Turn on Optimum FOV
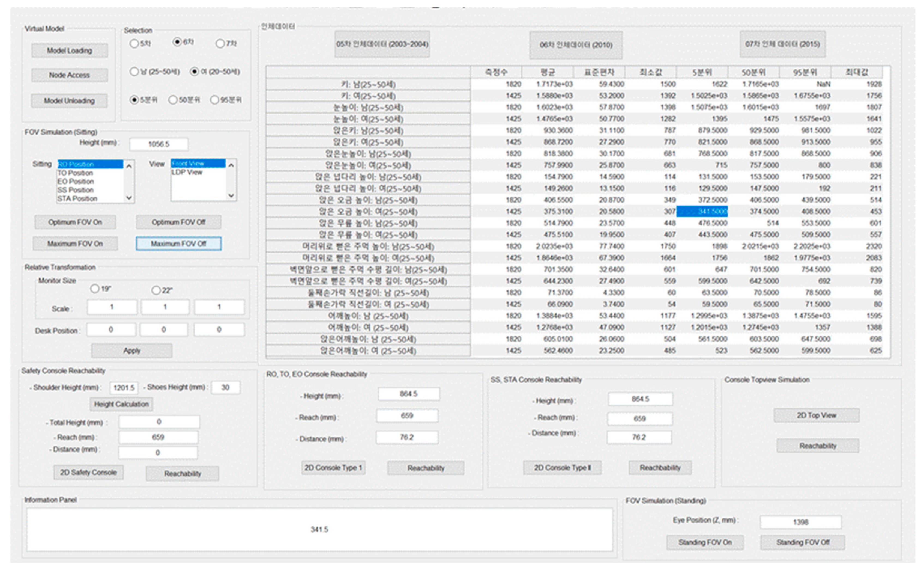Viewport: 924px width, 570px height. [75, 222]
